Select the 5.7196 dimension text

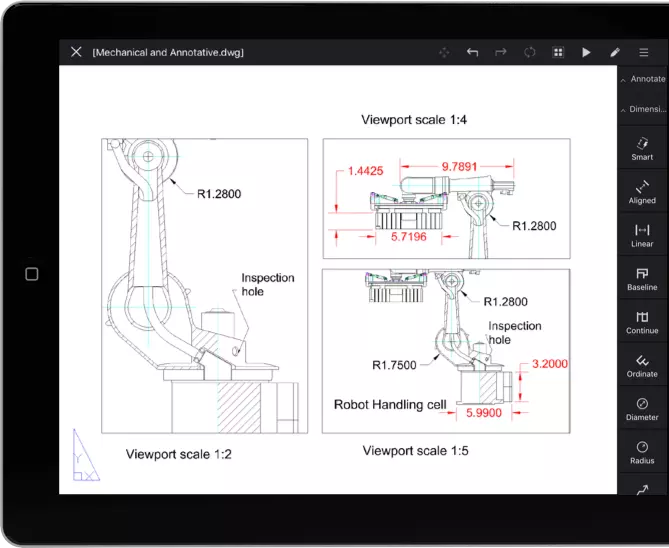point(409,236)
